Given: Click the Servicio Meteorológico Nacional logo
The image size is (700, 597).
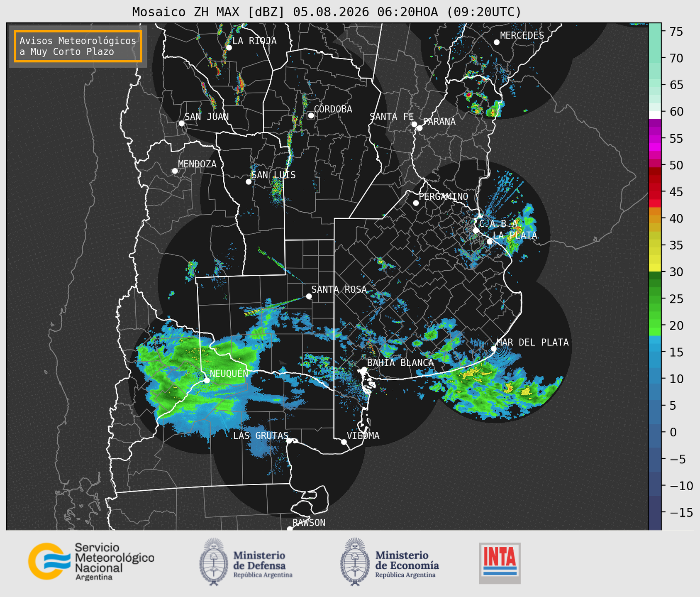Looking at the screenshot, I should [91, 561].
